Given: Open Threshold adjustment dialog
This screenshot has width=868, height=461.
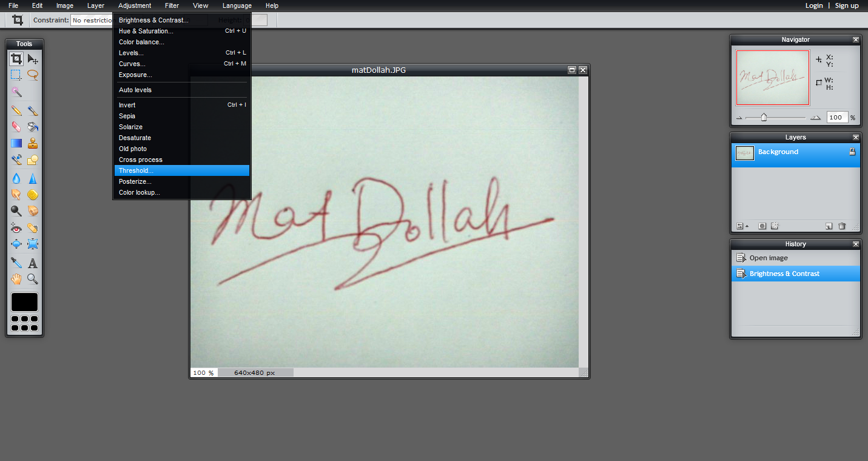Looking at the screenshot, I should [182, 170].
